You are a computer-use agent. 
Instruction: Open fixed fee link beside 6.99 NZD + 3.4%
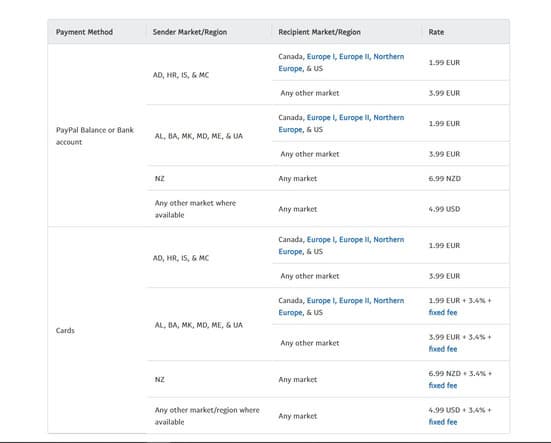coord(443,385)
